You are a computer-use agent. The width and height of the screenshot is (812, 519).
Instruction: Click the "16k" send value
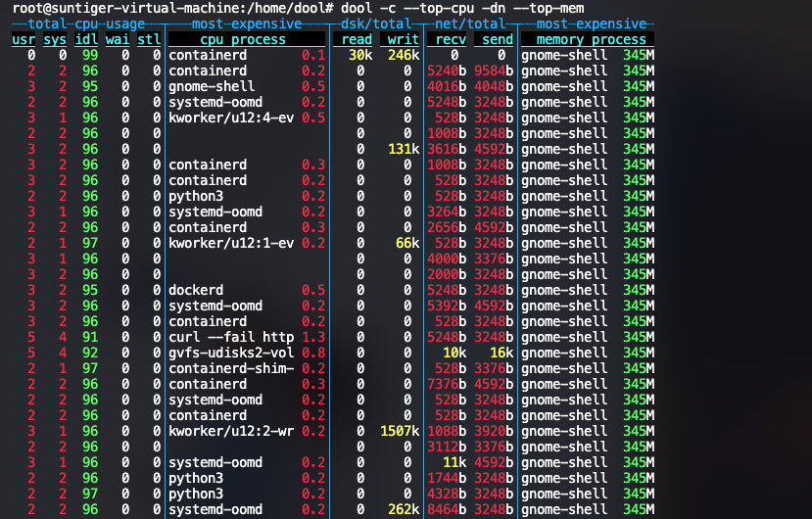[502, 353]
